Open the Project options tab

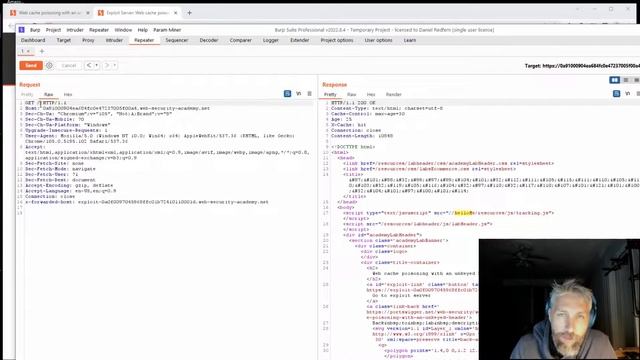coord(337,40)
